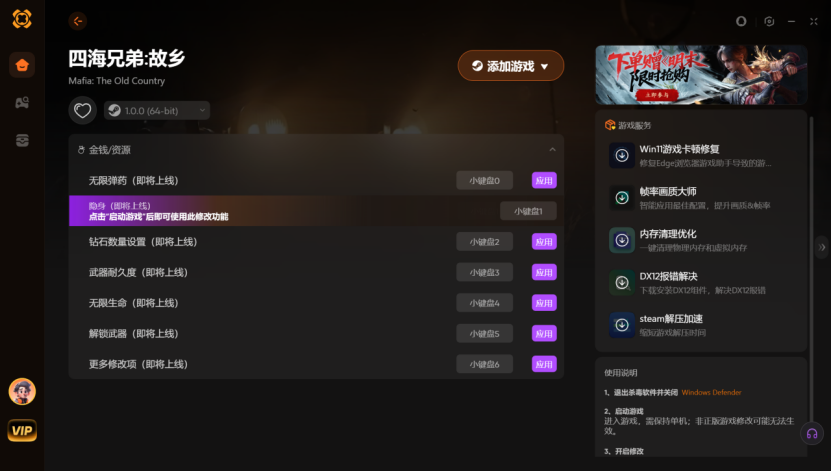This screenshot has width=831, height=471.
Task: Open customer support headset icon
Action: click(812, 434)
